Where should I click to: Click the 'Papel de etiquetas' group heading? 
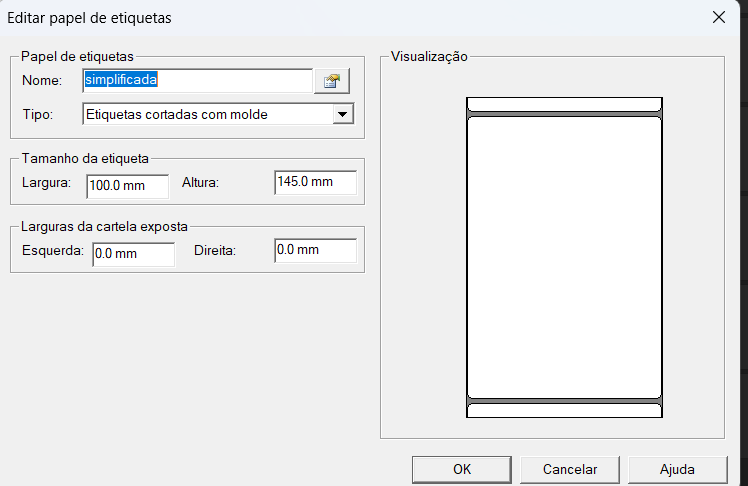(x=77, y=57)
